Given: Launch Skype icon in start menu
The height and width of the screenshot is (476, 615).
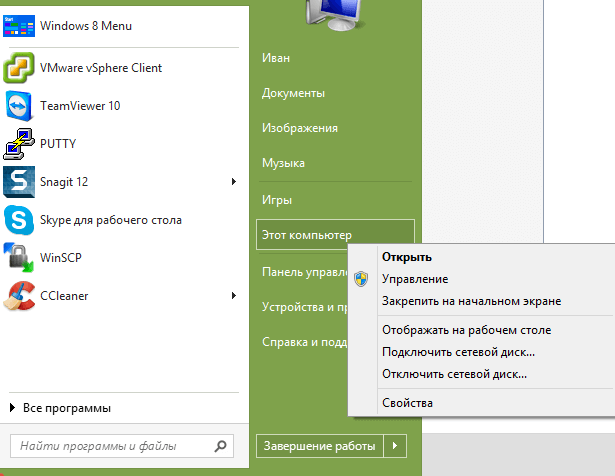Looking at the screenshot, I should coord(19,220).
